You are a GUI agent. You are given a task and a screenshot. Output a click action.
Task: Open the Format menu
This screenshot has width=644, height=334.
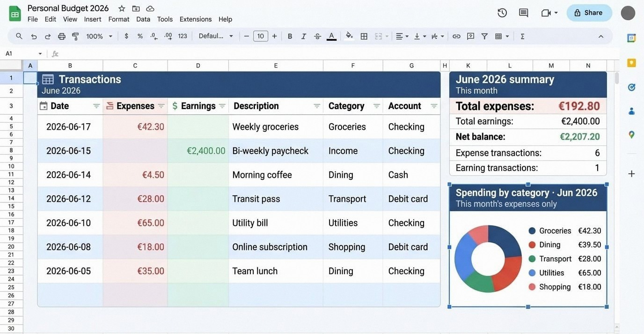point(119,19)
